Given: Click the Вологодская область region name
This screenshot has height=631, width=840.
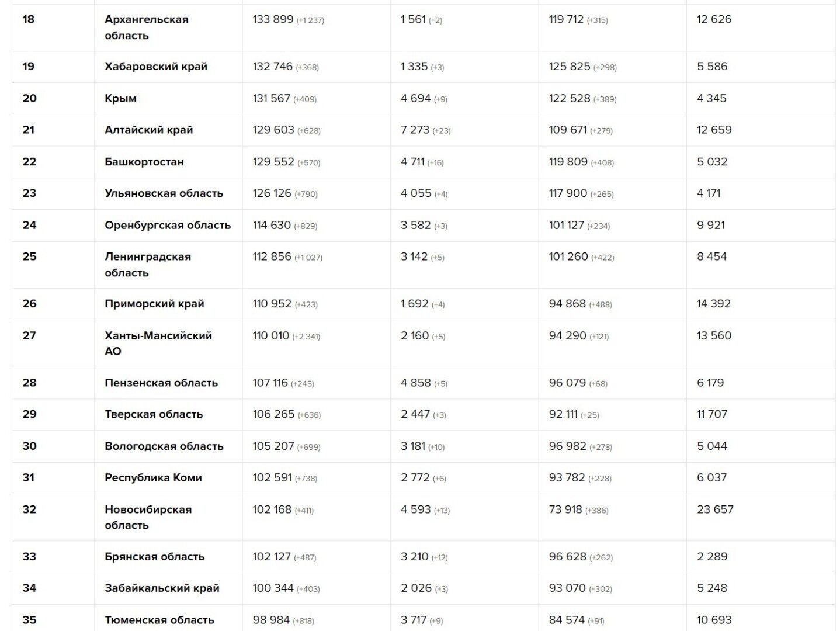Looking at the screenshot, I should coord(164,446).
